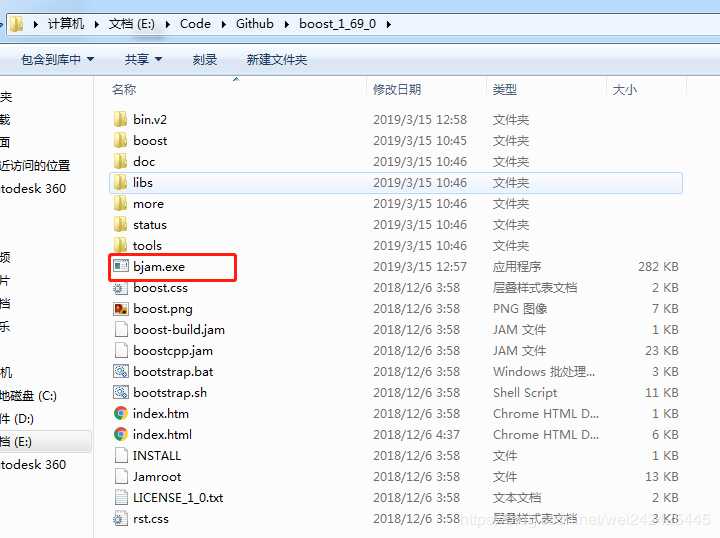
Task: Navigate to 文档 (E:) in the breadcrumb
Action: pyautogui.click(x=132, y=24)
